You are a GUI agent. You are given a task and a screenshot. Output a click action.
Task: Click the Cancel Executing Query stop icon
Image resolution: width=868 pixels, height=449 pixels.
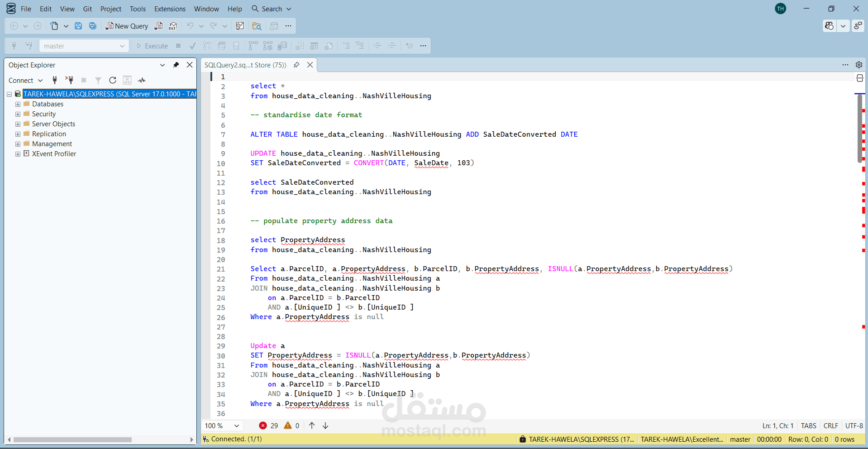[178, 46]
